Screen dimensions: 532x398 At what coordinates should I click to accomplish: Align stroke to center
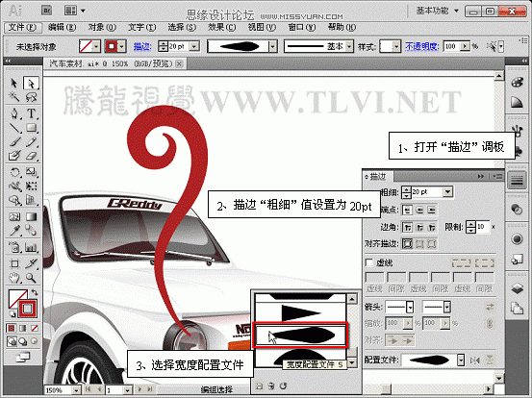(x=407, y=243)
